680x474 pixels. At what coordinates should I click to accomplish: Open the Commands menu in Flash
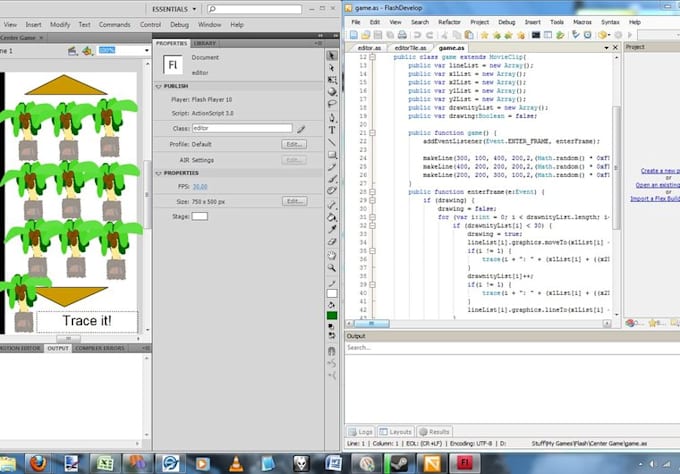(x=114, y=25)
